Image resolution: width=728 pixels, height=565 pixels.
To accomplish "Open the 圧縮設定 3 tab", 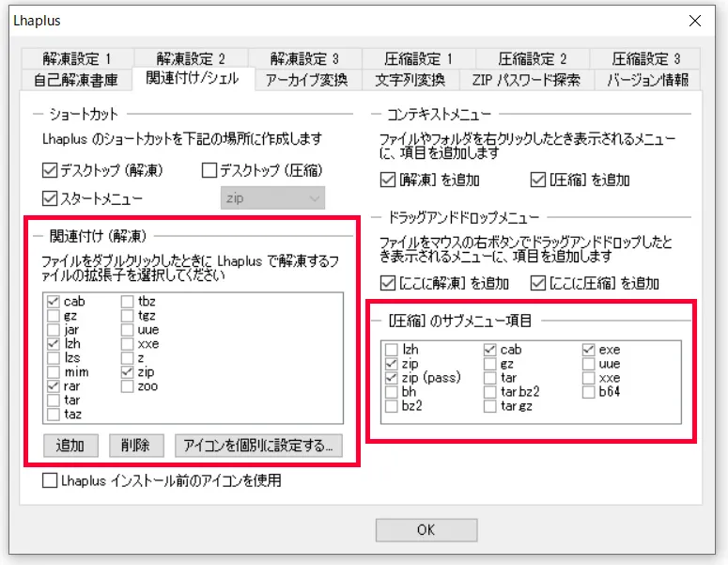I will click(645, 58).
